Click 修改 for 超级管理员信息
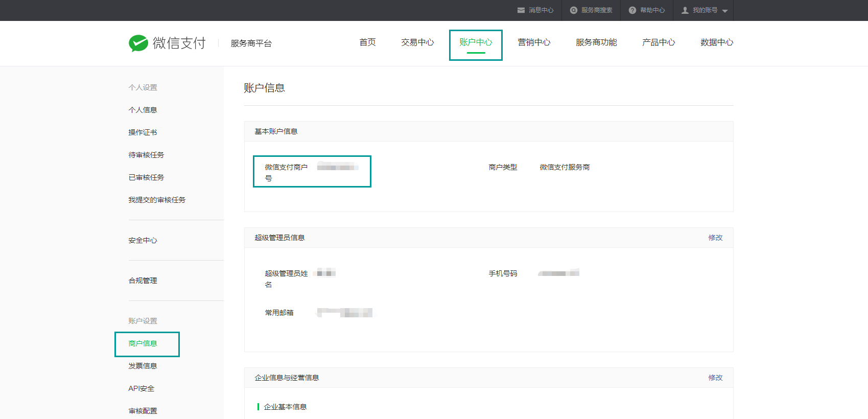The height and width of the screenshot is (419, 868). coord(715,238)
